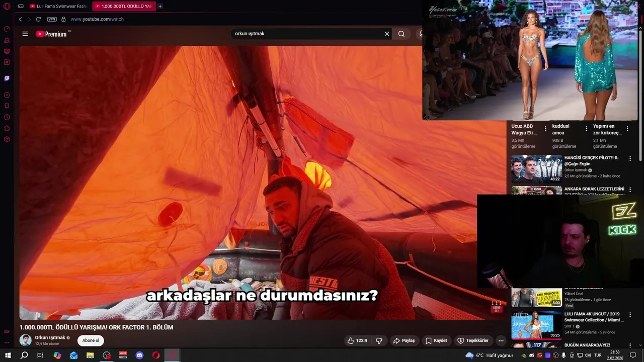The height and width of the screenshot is (362, 644).
Task: Open the volume speaker tray icon
Action: [588, 355]
